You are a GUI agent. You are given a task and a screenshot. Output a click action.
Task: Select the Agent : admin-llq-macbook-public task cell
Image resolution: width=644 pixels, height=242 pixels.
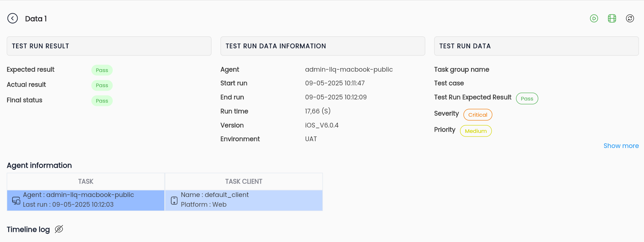pos(86,201)
